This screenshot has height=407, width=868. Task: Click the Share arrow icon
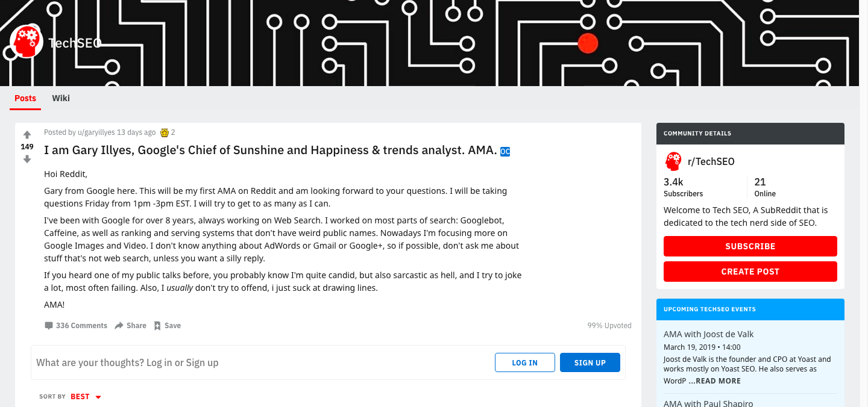(x=119, y=326)
